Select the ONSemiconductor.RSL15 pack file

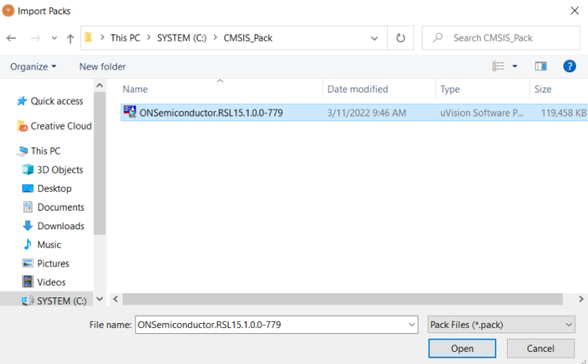click(x=210, y=112)
